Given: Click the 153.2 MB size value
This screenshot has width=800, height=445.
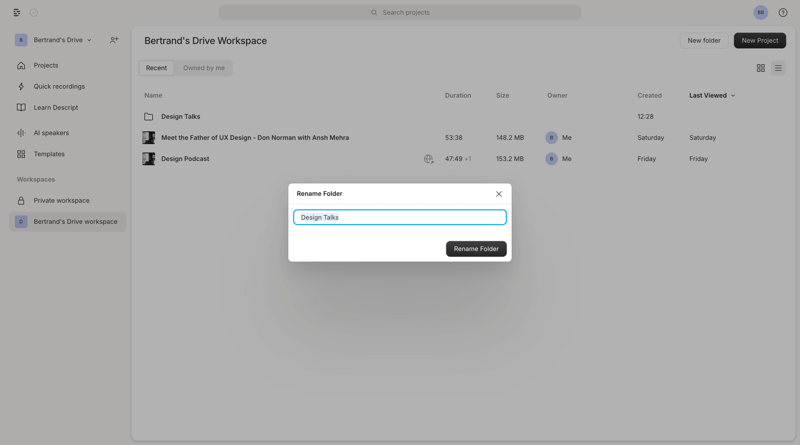Looking at the screenshot, I should point(510,159).
